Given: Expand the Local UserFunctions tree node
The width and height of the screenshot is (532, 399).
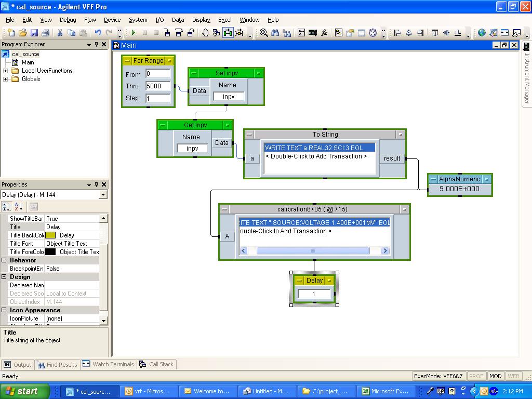Looking at the screenshot, I should [6, 71].
